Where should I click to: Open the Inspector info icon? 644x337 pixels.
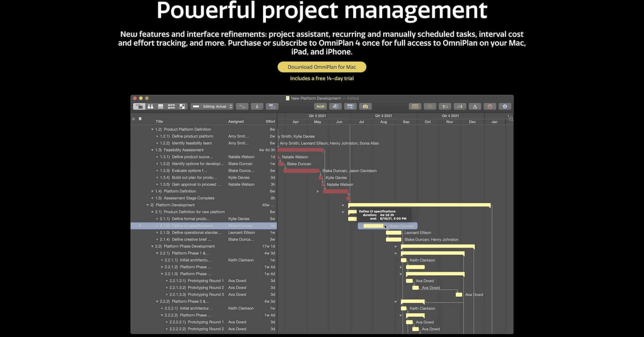(505, 107)
